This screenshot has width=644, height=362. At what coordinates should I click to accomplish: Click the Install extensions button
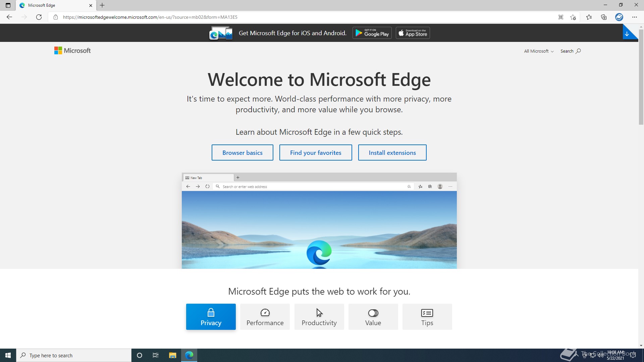(x=392, y=153)
